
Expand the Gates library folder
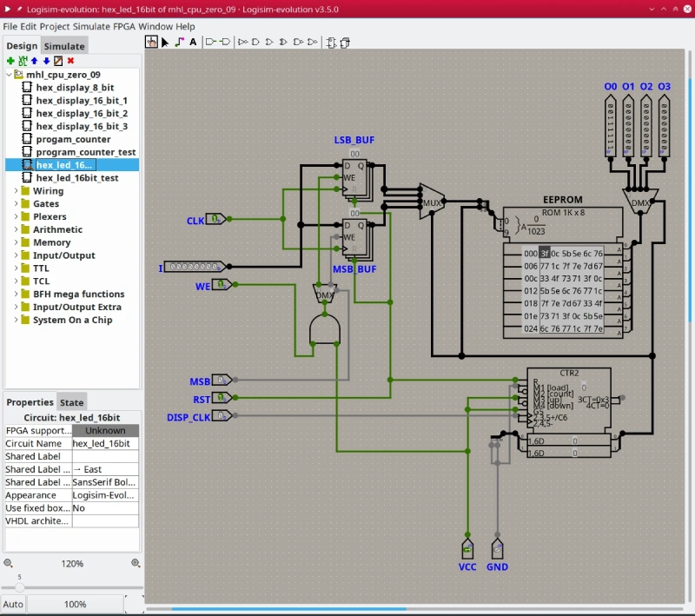click(16, 203)
